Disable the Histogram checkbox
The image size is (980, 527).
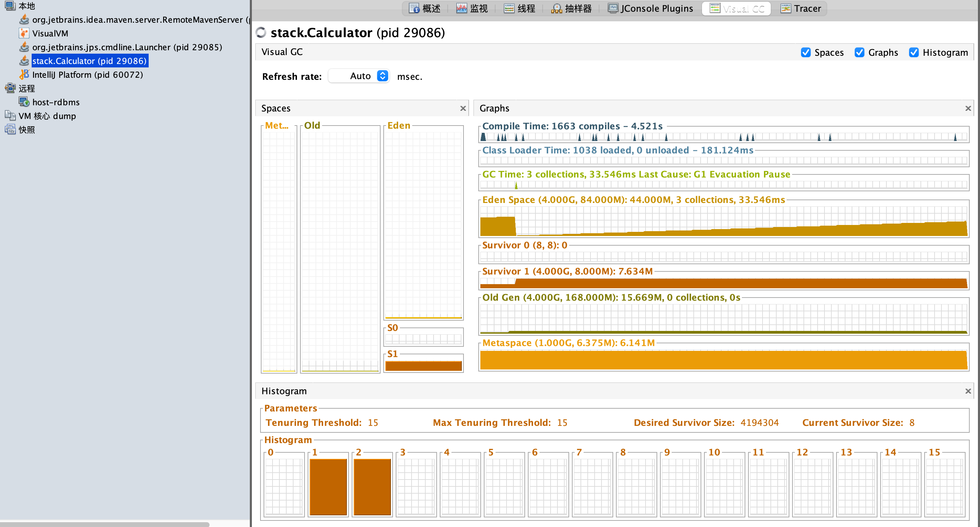[914, 53]
